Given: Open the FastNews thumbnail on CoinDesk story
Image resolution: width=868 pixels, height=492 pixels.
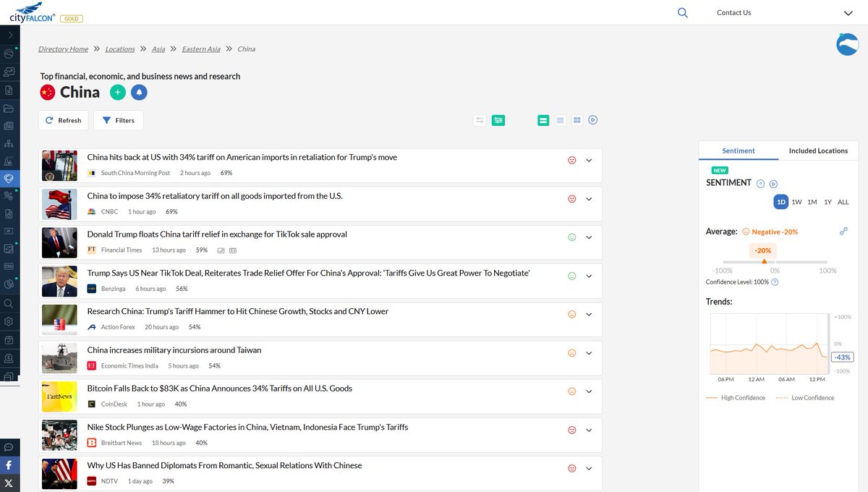Looking at the screenshot, I should [59, 396].
